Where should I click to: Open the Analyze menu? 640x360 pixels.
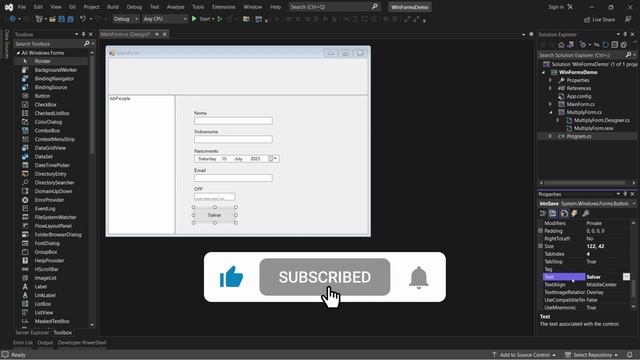click(175, 7)
